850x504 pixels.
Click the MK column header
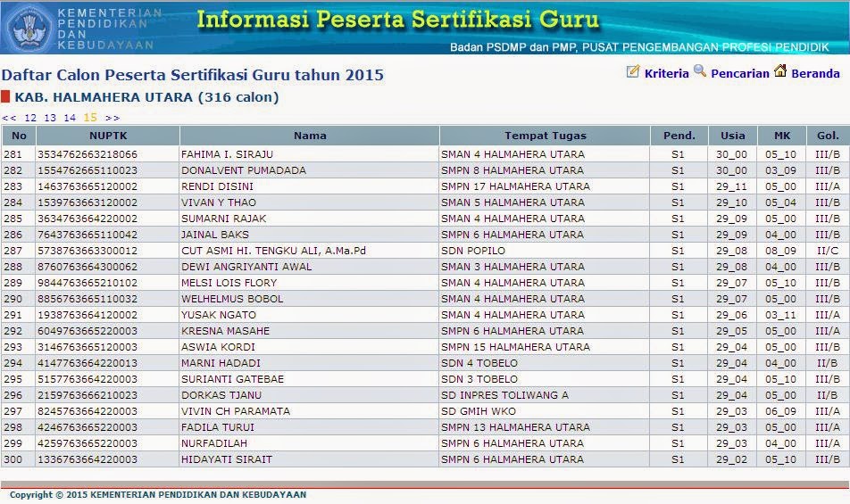[x=782, y=136]
